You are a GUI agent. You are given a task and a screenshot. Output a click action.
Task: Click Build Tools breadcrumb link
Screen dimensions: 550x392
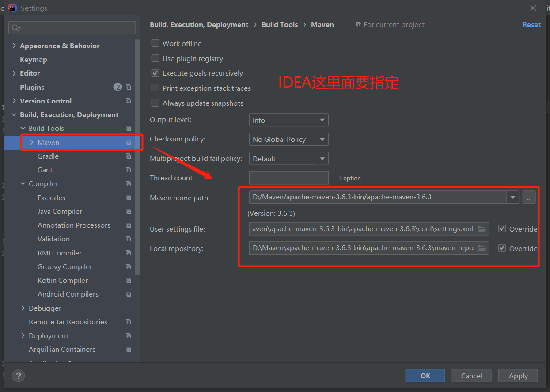tap(280, 25)
